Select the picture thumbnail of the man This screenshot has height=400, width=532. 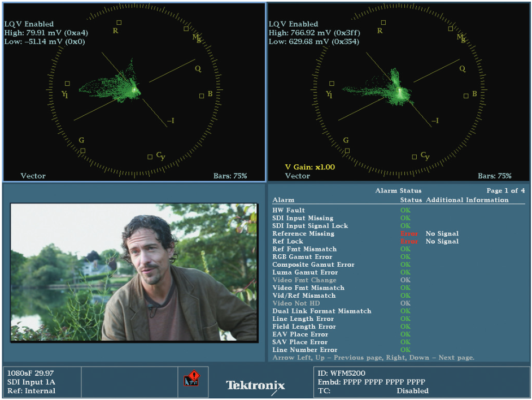click(x=134, y=272)
